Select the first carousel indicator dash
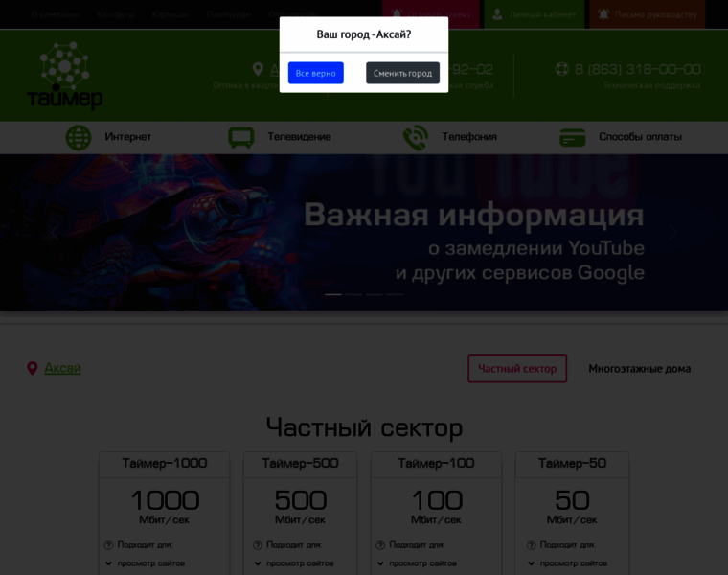 [x=333, y=294]
